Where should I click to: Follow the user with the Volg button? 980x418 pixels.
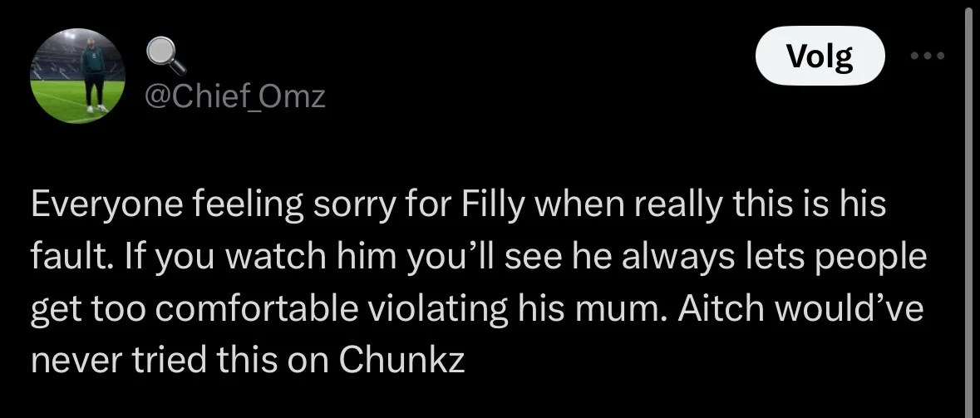click(820, 57)
